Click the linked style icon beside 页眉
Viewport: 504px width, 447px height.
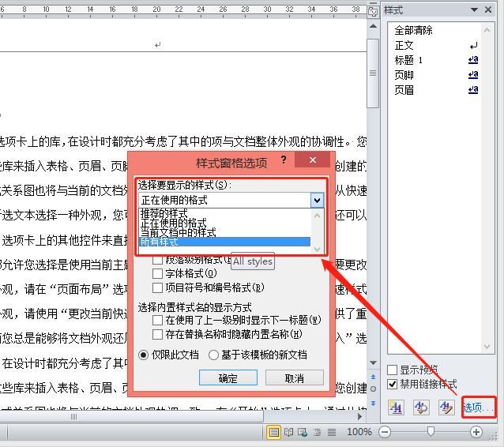tap(473, 89)
